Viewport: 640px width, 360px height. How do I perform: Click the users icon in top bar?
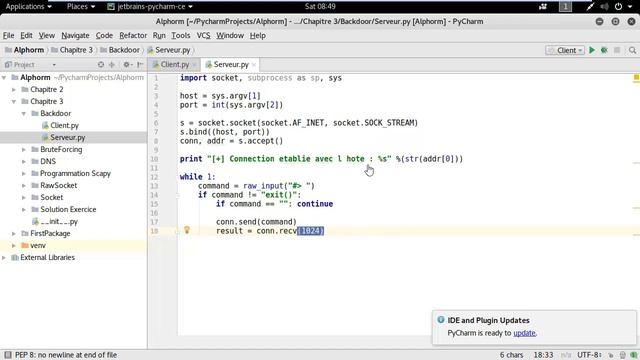coord(543,7)
